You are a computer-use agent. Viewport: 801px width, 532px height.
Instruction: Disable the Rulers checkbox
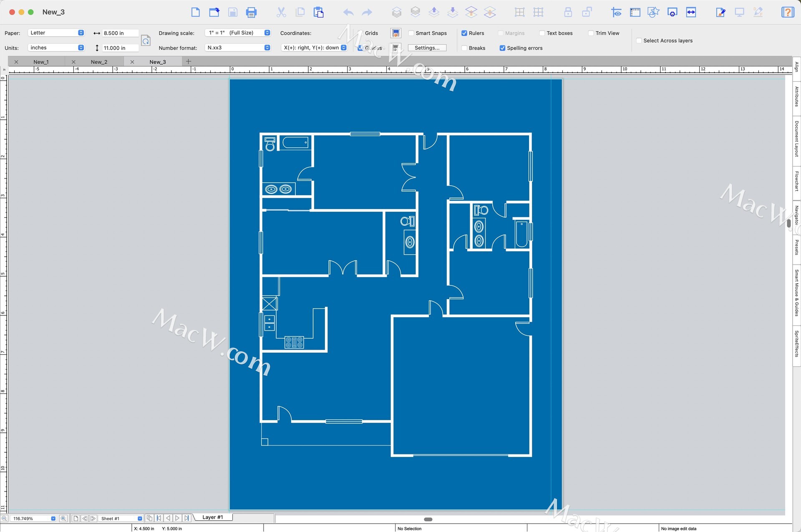464,33
